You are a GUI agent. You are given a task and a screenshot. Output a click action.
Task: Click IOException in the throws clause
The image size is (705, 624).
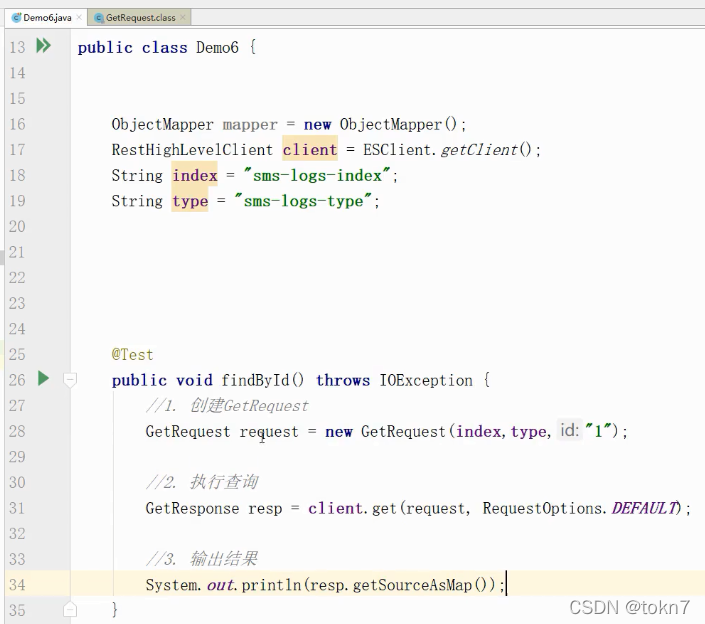[x=426, y=380]
